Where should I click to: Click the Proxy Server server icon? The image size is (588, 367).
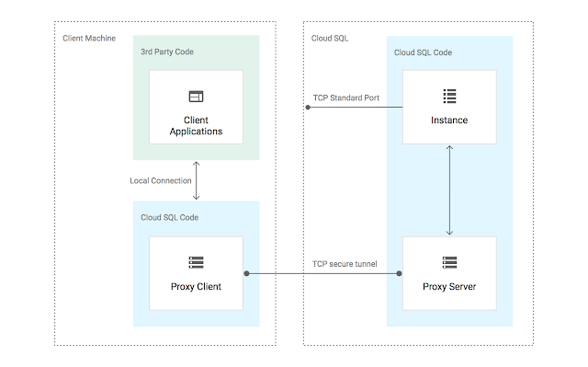[x=449, y=262]
